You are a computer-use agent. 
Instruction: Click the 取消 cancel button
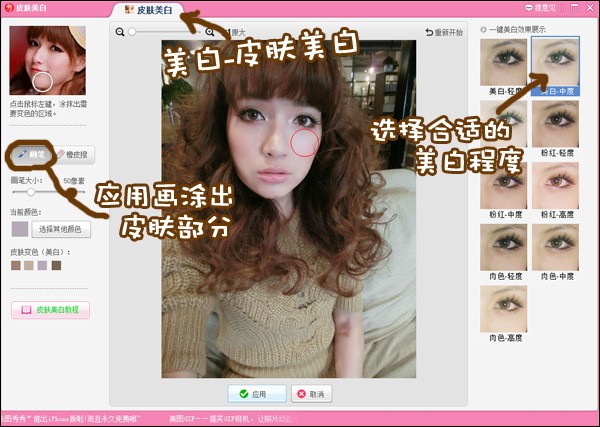[x=311, y=394]
